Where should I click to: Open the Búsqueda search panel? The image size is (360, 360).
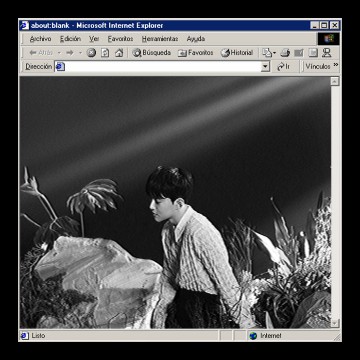coord(151,53)
